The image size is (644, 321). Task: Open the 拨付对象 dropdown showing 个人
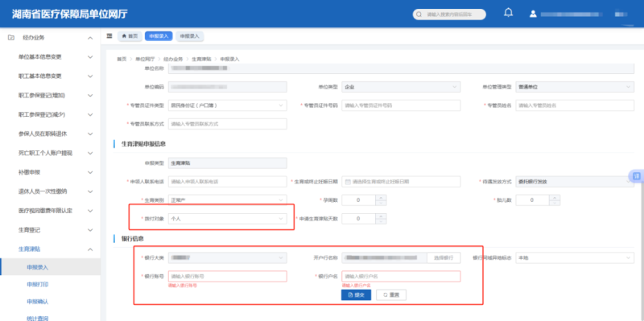(x=228, y=219)
